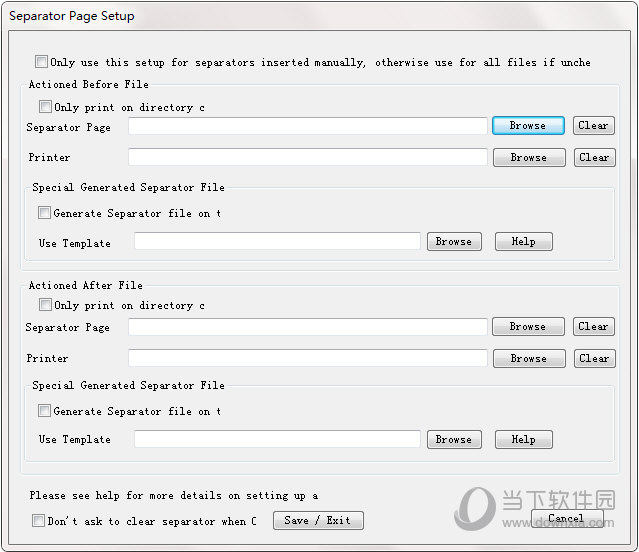The image size is (639, 552).
Task: Check 'Only print on directory' under Actioned After File
Action: click(45, 305)
